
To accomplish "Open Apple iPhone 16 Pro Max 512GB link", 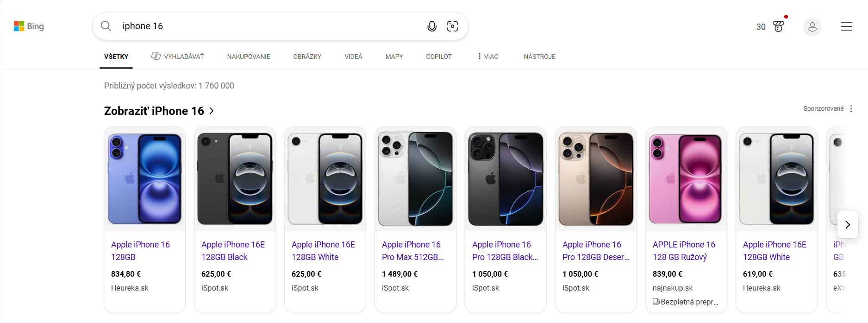I will 412,250.
